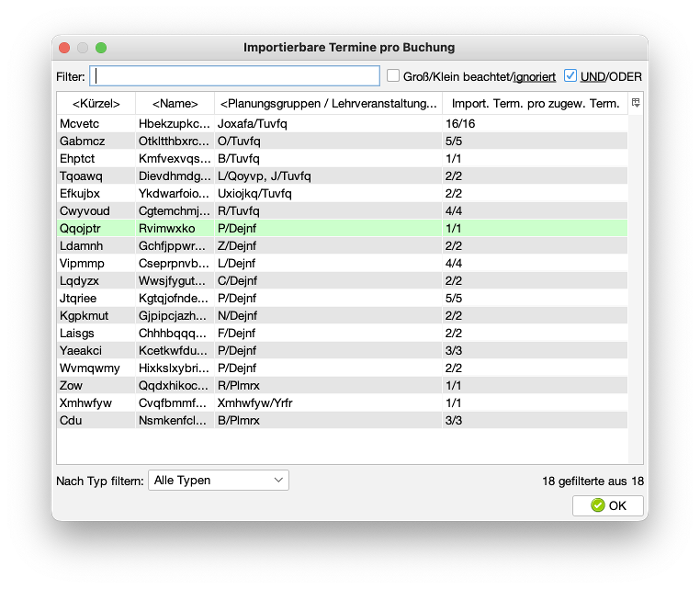Screen dimensions: 700x589
Task: Sort by the Name column header
Action: point(175,103)
